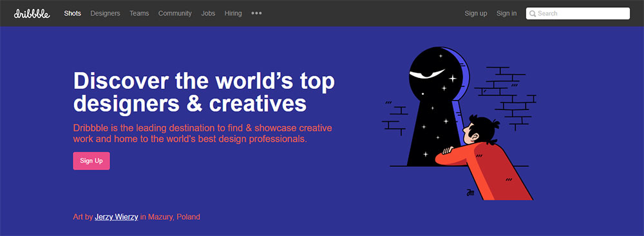This screenshot has height=236, width=644.
Task: Click the keyhole illustration artwork
Action: 459,123
